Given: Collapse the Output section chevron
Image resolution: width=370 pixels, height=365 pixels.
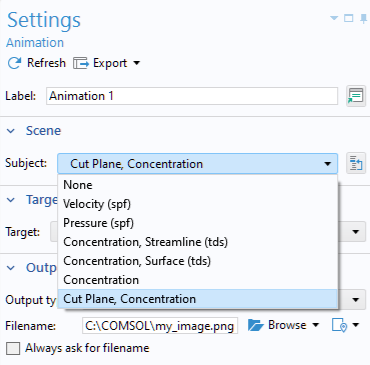Looking at the screenshot, I should (11, 268).
